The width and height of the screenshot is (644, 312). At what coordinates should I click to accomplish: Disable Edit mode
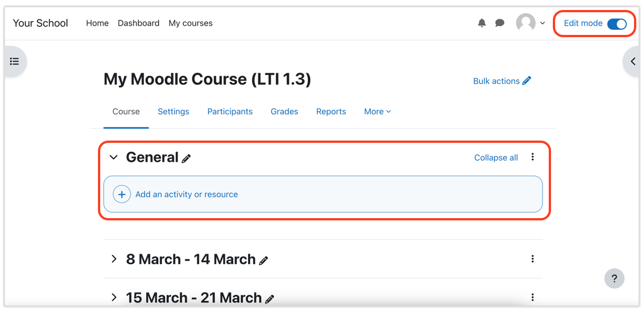coord(617,24)
